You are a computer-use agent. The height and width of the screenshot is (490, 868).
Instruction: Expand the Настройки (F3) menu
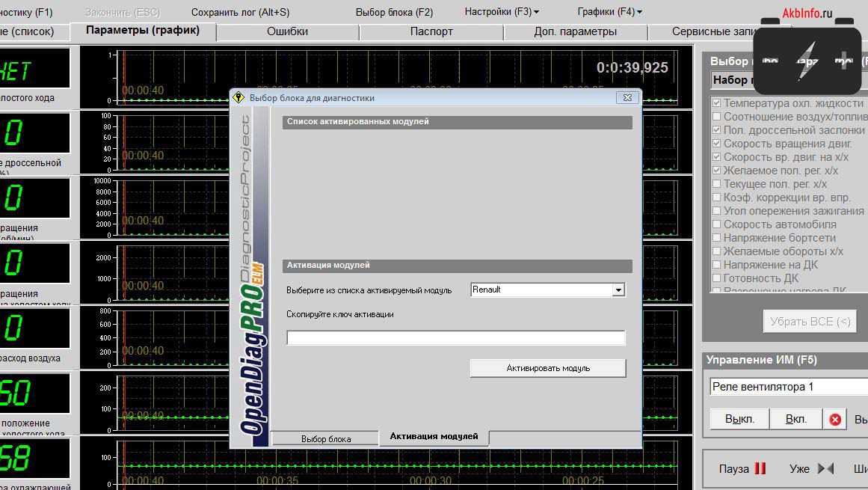(501, 12)
